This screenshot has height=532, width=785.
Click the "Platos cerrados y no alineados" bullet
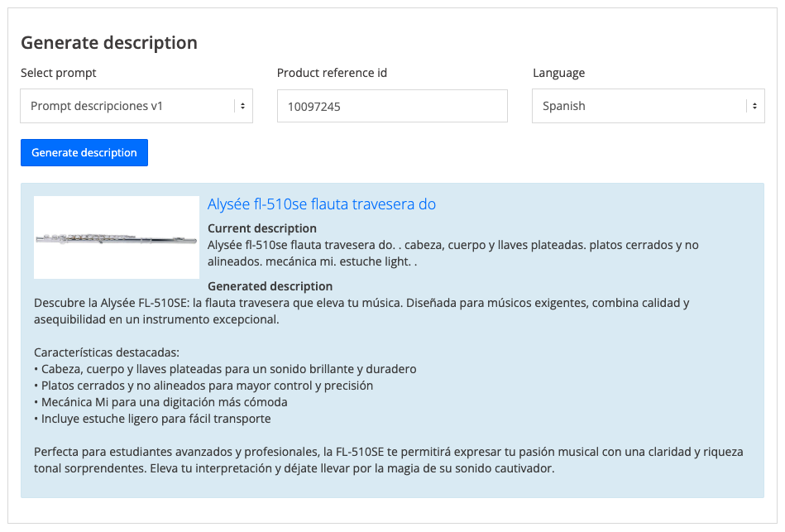click(x=203, y=386)
